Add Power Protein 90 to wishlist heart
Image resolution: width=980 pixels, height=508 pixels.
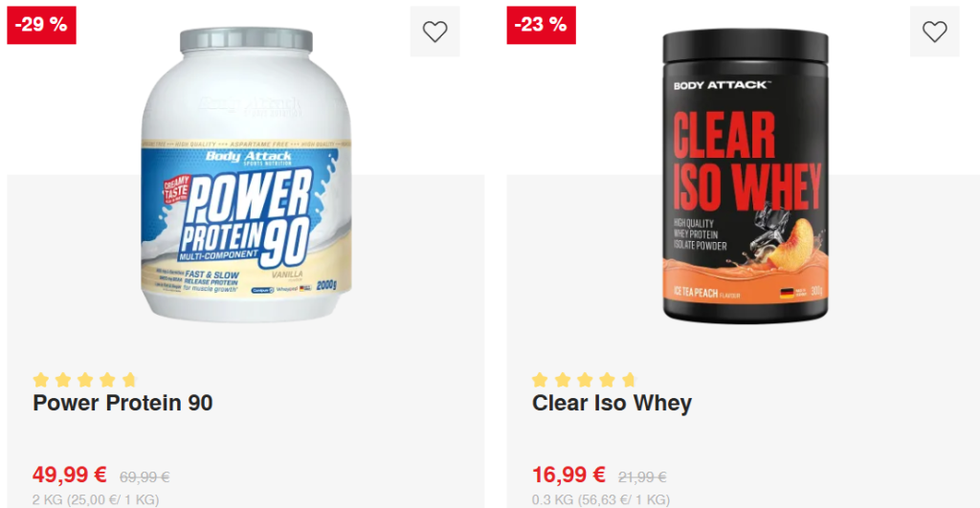pyautogui.click(x=435, y=32)
